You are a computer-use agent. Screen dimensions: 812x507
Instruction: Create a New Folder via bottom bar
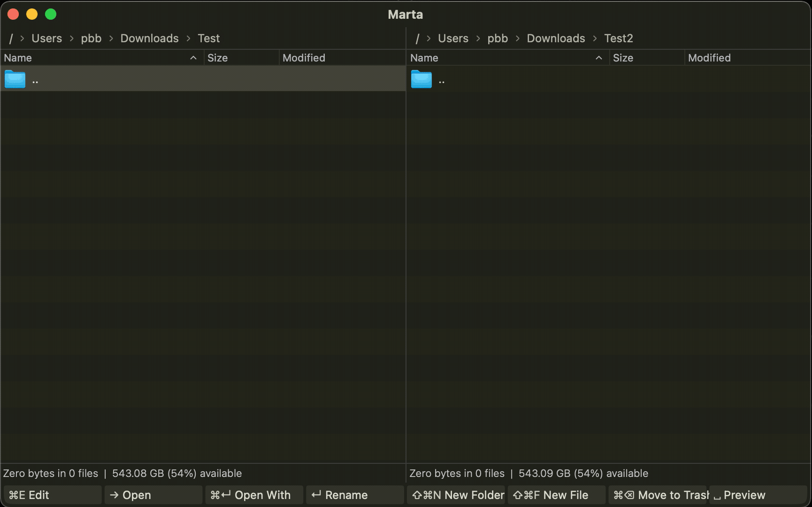coord(456,495)
